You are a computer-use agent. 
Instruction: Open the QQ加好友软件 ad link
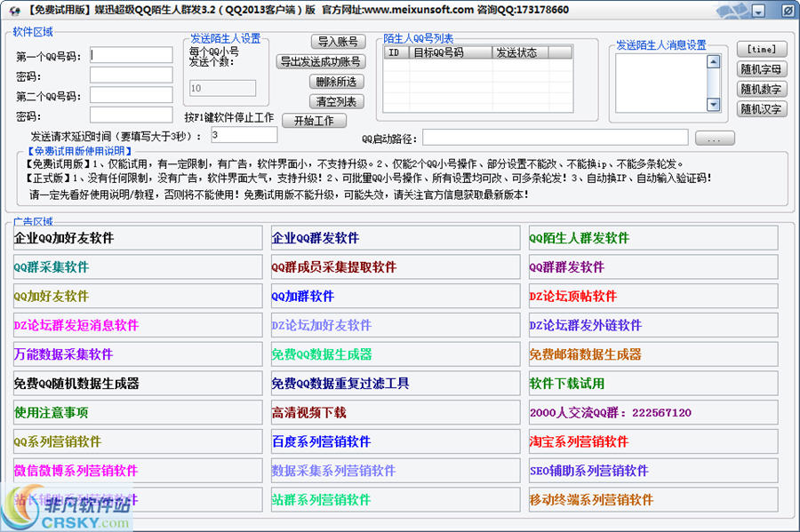tap(138, 296)
